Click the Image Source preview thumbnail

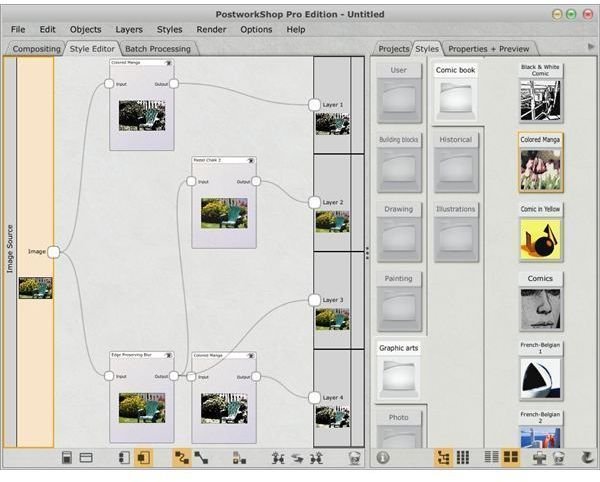(x=35, y=288)
